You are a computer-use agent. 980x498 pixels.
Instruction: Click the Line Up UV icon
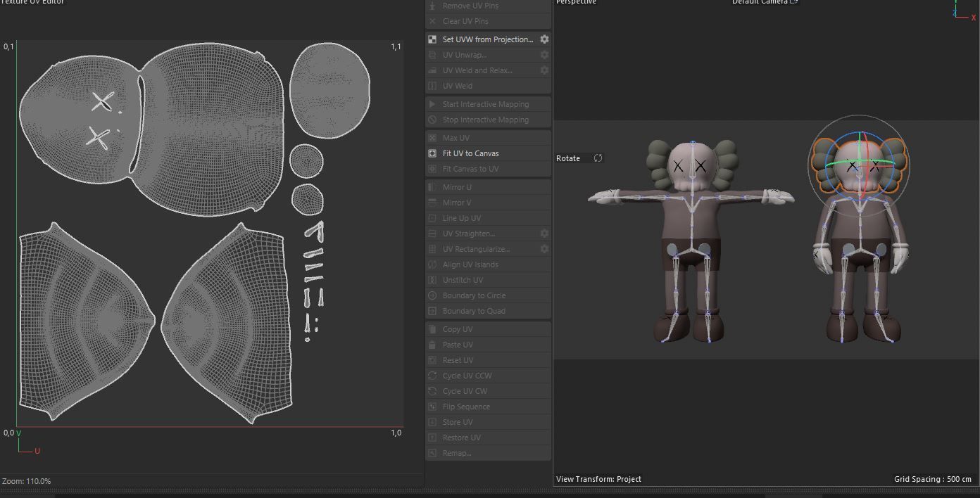coord(432,218)
